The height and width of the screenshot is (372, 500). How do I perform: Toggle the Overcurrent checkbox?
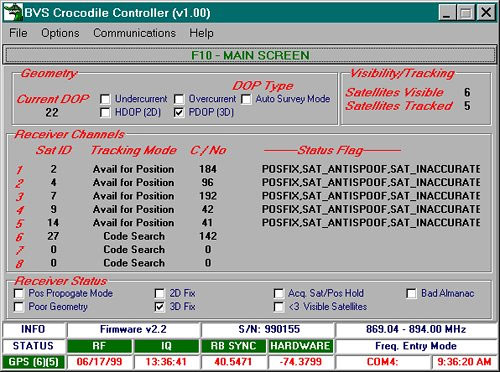(179, 99)
